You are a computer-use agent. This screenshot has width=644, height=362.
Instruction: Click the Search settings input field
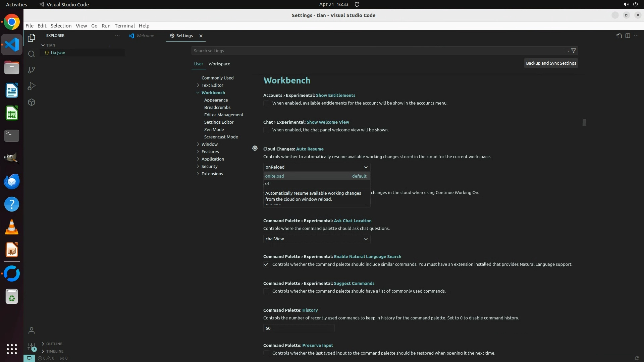[376, 51]
